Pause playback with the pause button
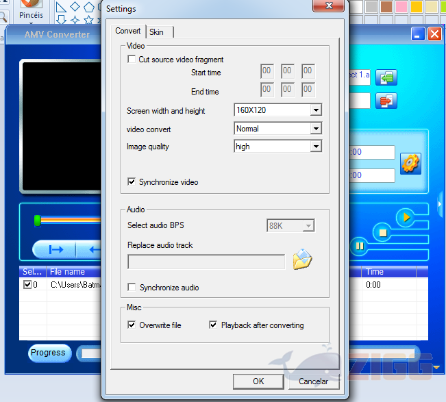The height and width of the screenshot is (402, 446). click(359, 246)
